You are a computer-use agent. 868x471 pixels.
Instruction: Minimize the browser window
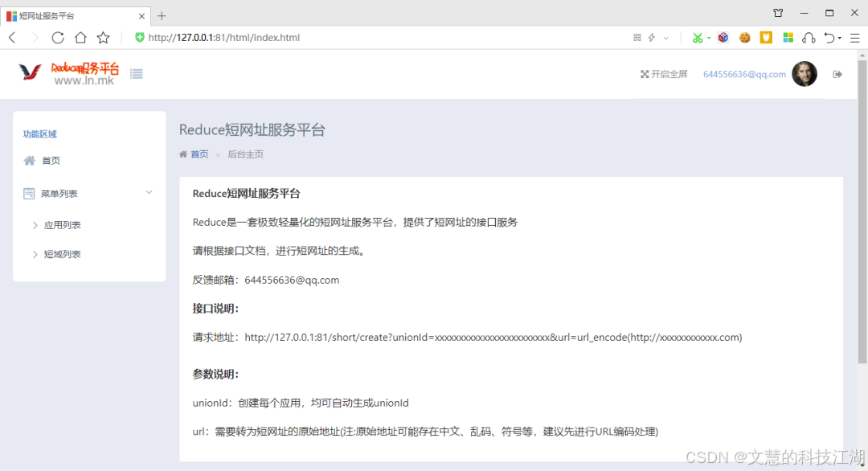click(804, 13)
